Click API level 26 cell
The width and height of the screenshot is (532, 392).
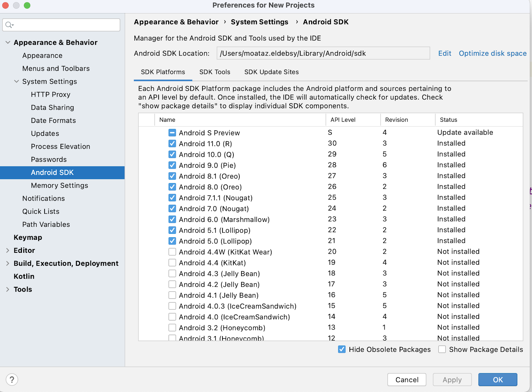pos(332,187)
